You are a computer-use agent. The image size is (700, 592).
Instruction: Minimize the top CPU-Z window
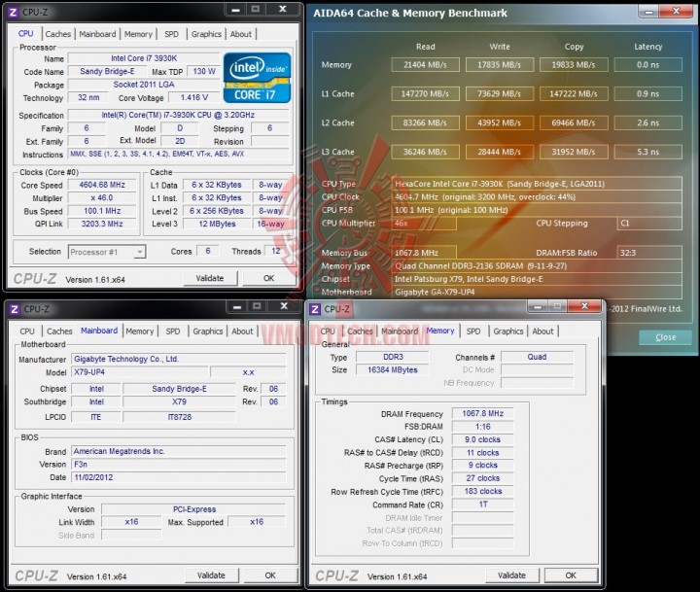236,10
